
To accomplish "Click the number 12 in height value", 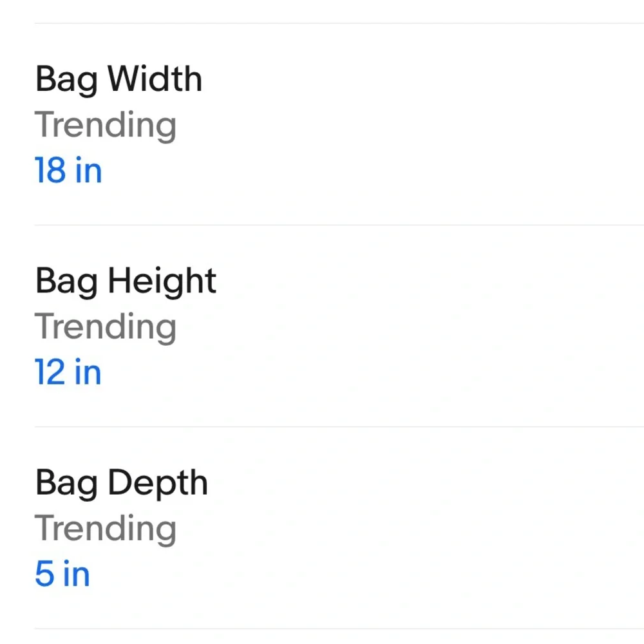I will coord(50,372).
